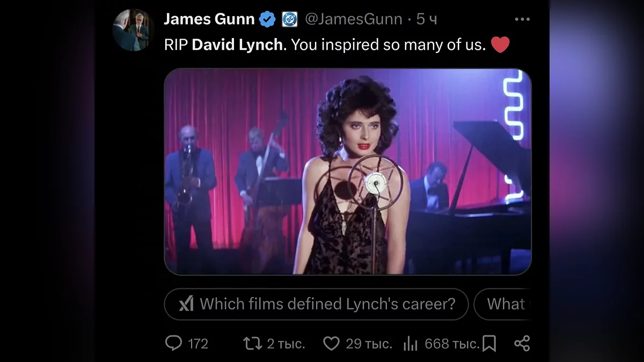
Task: Open the tweet timestamp "5 ч"
Action: coord(427,19)
